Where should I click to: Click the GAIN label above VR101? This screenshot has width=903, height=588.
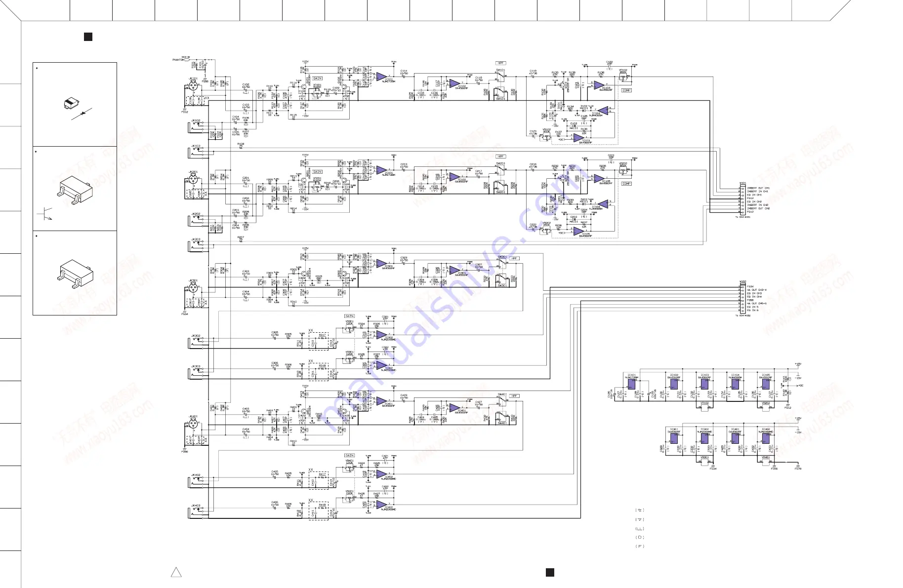(318, 78)
